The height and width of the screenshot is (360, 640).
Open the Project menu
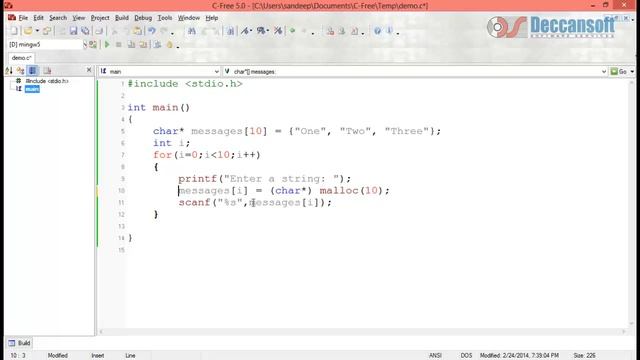click(100, 18)
